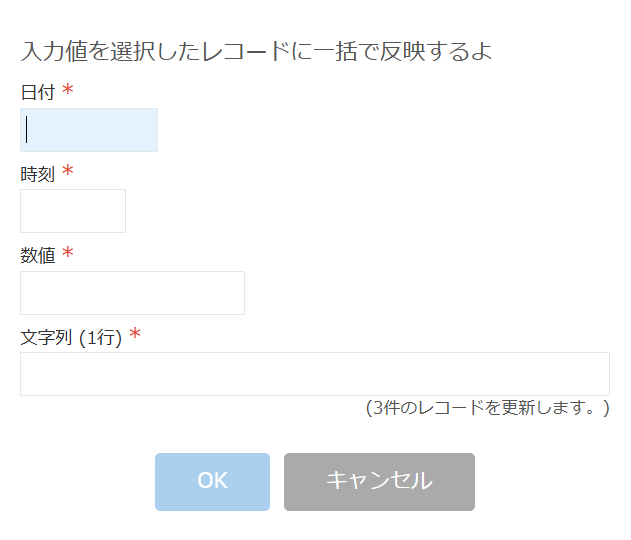This screenshot has width=631, height=540.
Task: Click the red asterisk beside 数値
Action: pyautogui.click(x=68, y=253)
